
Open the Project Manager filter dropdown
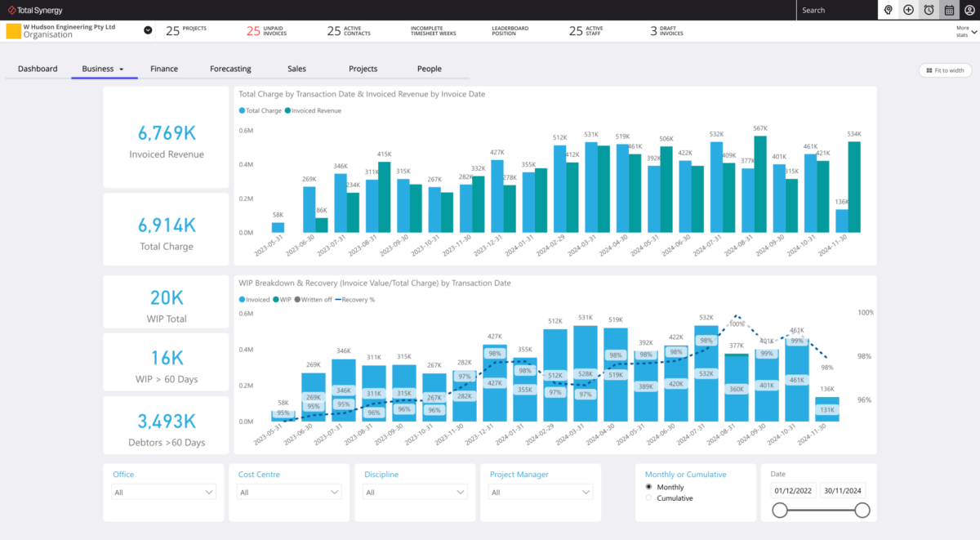click(540, 492)
